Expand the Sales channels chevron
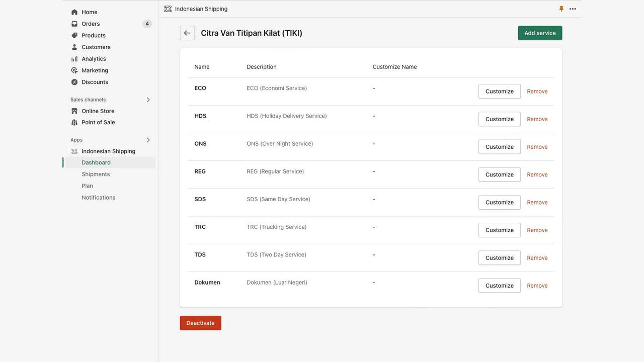The image size is (644, 362). tap(148, 100)
